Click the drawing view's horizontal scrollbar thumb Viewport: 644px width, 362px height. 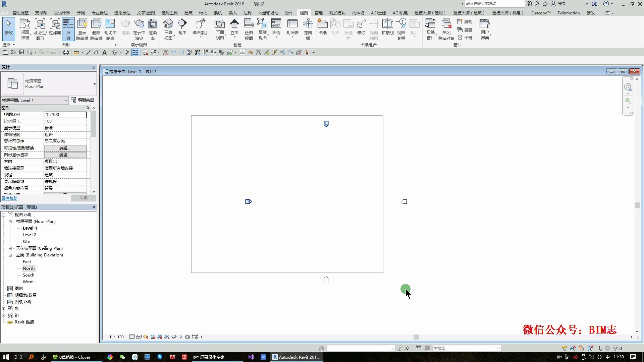point(416,337)
